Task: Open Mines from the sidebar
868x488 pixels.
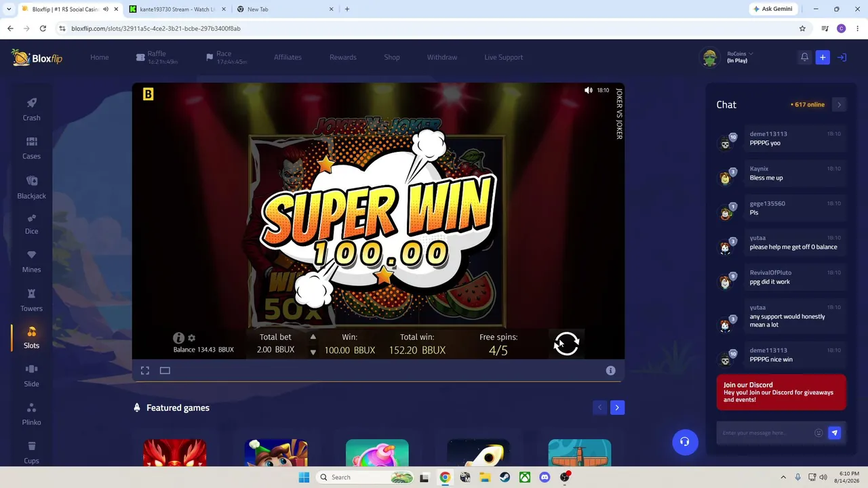Action: (31, 262)
